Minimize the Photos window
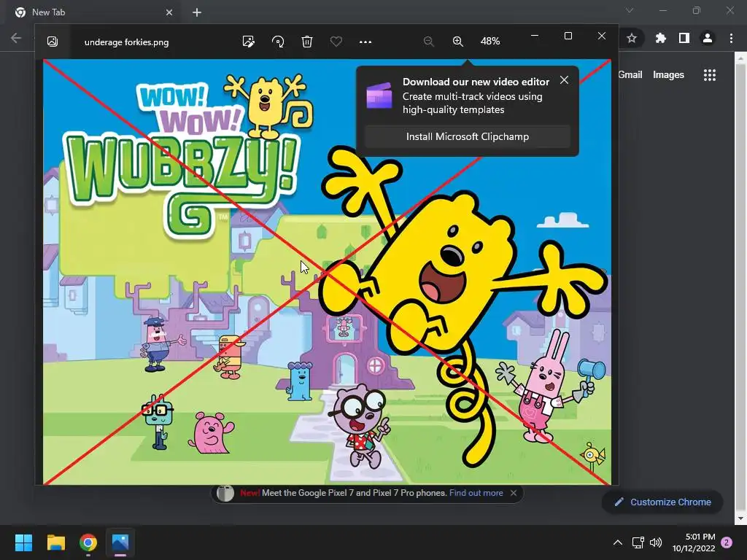This screenshot has height=560, width=747. 535,36
